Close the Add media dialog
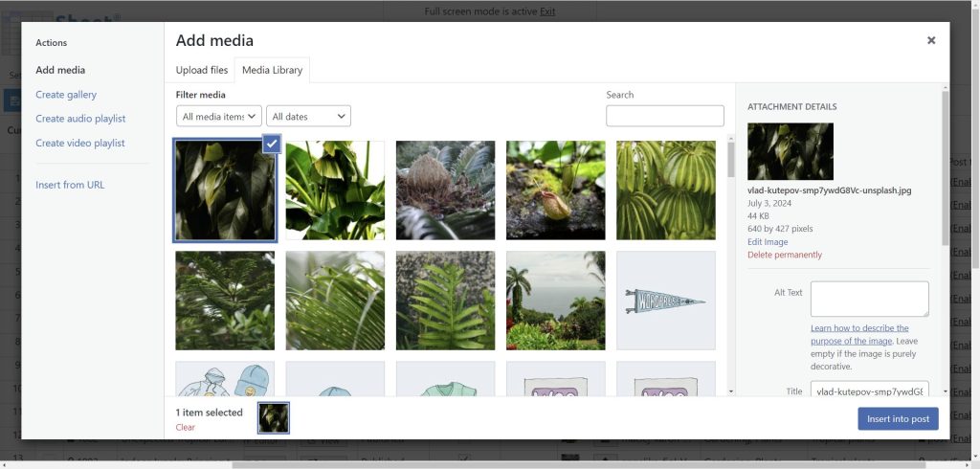Viewport: 980px width, 469px height. (x=930, y=40)
